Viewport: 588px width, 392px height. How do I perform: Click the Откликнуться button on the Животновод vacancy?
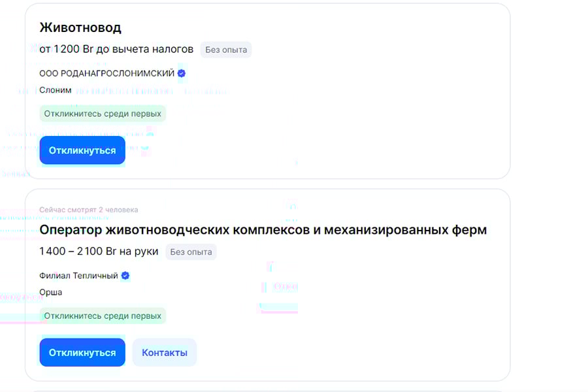82,150
